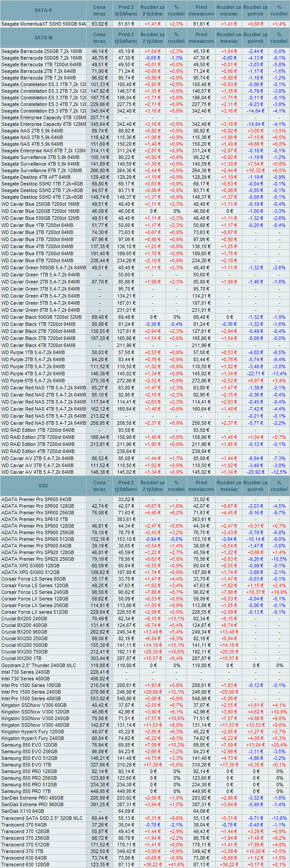The height and width of the screenshot is (868, 290).
Task: Select Seagate Surveillance 6TB 7,2k 128MB
Action: [x=41, y=170]
